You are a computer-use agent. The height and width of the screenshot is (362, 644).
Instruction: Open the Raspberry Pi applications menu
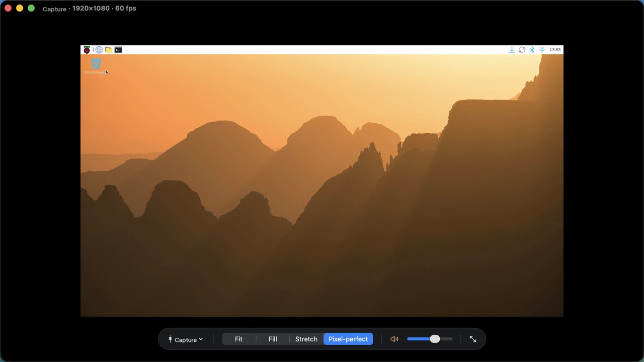coord(87,50)
